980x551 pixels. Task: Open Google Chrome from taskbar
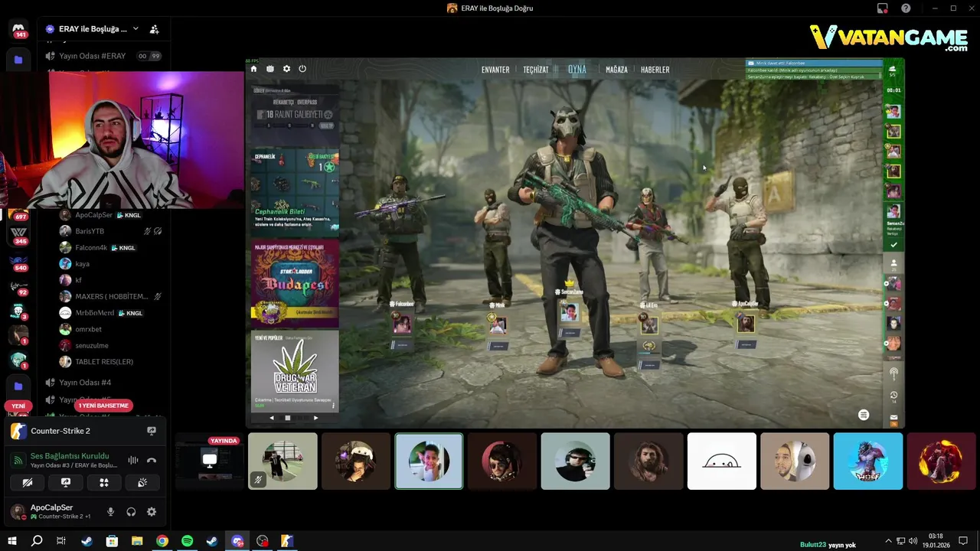(x=162, y=541)
